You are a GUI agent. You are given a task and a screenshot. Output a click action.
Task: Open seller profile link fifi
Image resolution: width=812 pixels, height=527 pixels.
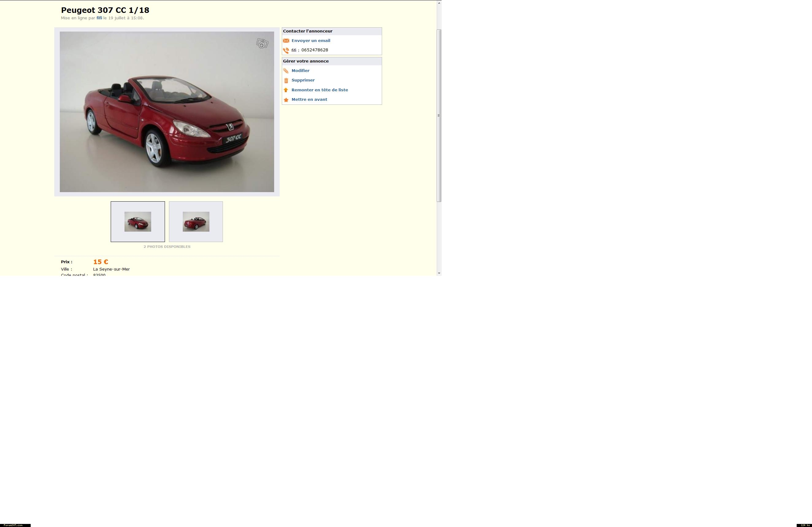coord(99,18)
